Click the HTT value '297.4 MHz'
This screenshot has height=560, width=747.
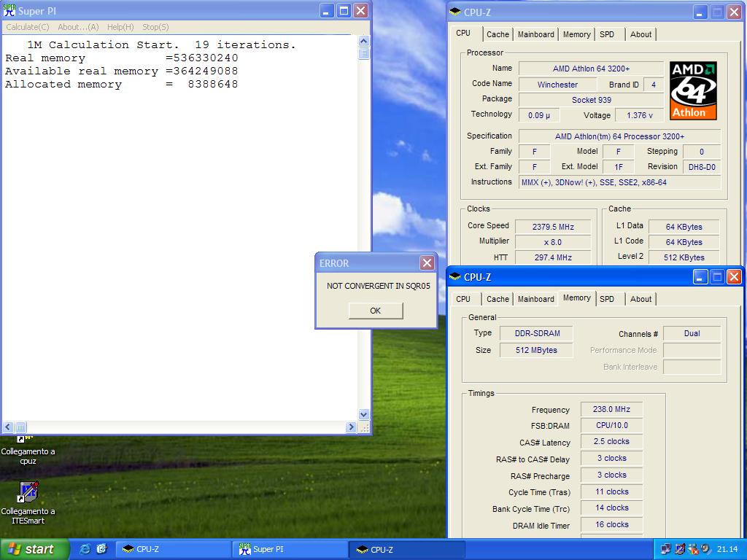pyautogui.click(x=553, y=257)
